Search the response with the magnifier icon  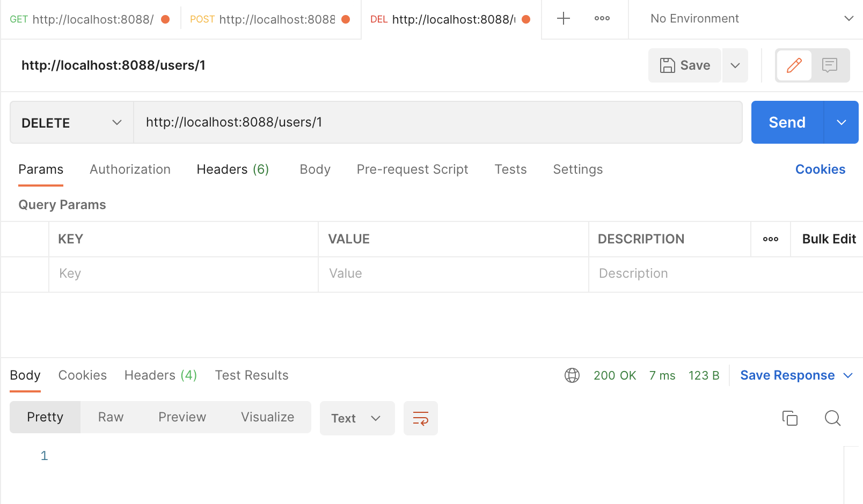click(832, 418)
